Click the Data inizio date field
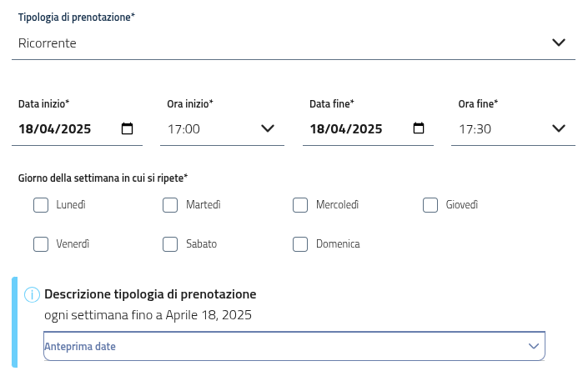This screenshot has width=588, height=386. point(67,129)
